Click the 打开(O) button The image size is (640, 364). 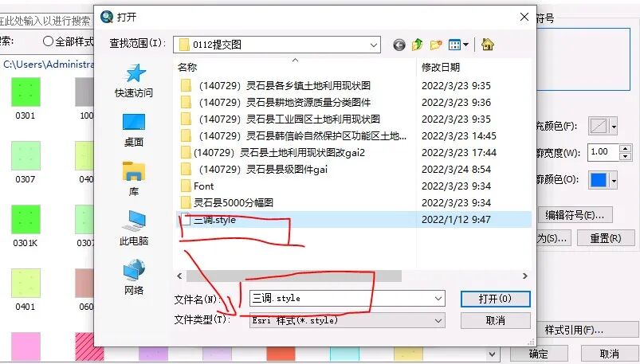pos(495,299)
